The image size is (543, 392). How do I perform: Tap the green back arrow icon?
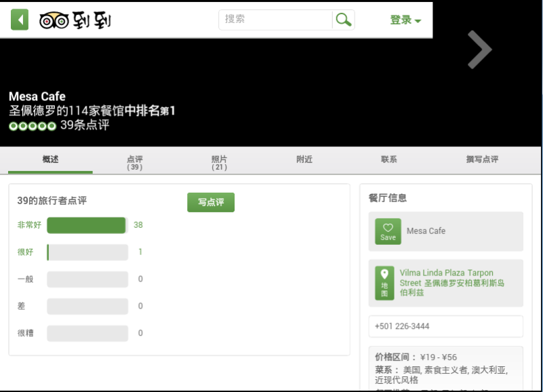[x=20, y=20]
